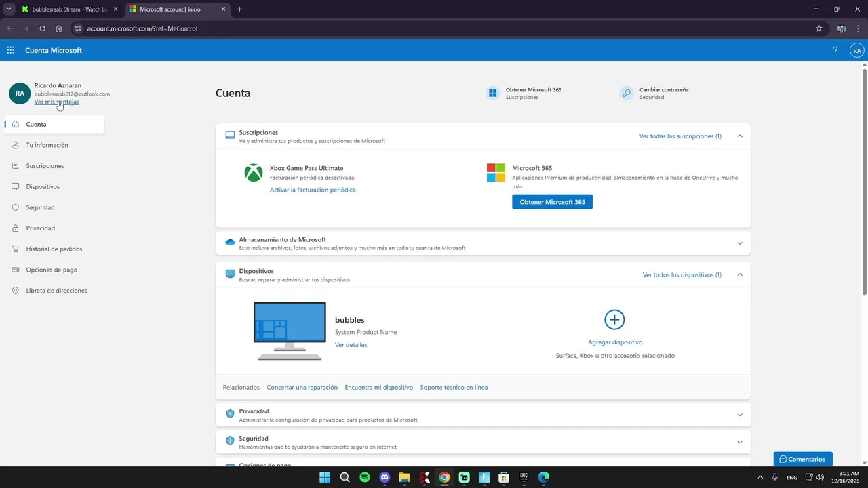Reload the page in Chrome
868x488 pixels.
(x=42, y=28)
